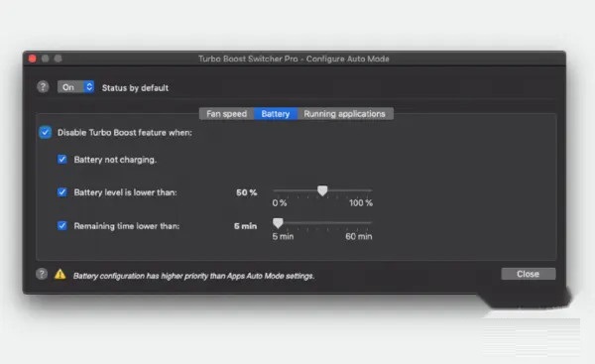The image size is (595, 364).
Task: Click the minimize window button
Action: [46, 59]
